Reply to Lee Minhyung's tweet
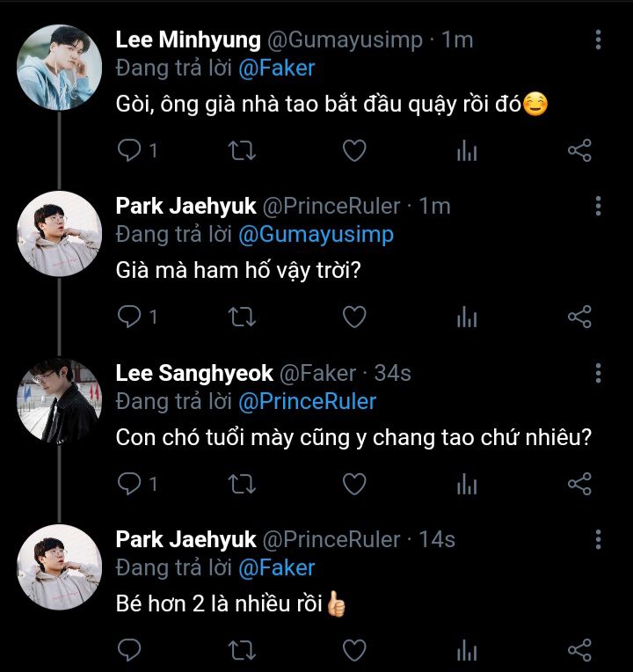The image size is (633, 672). coord(130,151)
